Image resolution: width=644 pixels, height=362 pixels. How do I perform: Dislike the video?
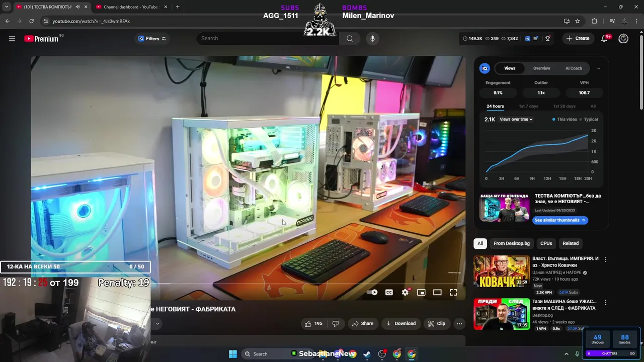[336, 323]
